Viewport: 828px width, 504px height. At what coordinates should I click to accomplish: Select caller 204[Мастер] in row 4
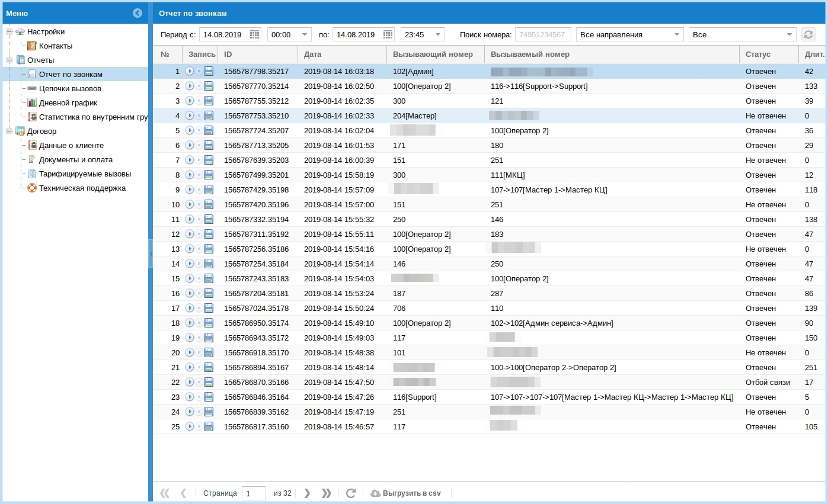point(414,115)
